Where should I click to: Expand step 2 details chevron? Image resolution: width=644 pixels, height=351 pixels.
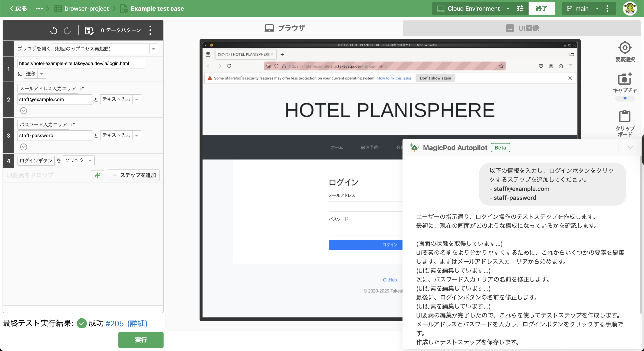23,111
